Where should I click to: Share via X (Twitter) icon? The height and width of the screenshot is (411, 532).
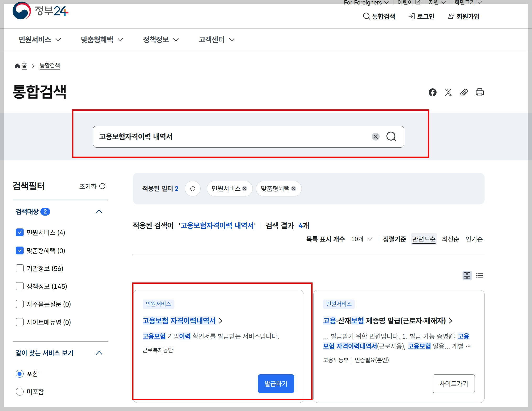tap(448, 92)
